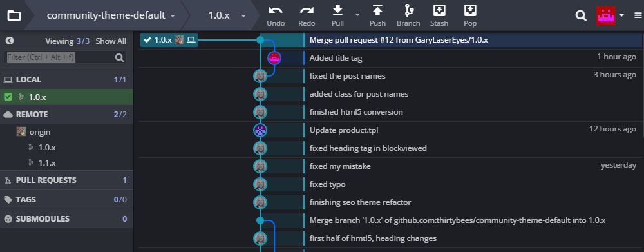This screenshot has width=644, height=252.
Task: Click the pink invader avatar on 'Added title tag'
Action: point(274,58)
